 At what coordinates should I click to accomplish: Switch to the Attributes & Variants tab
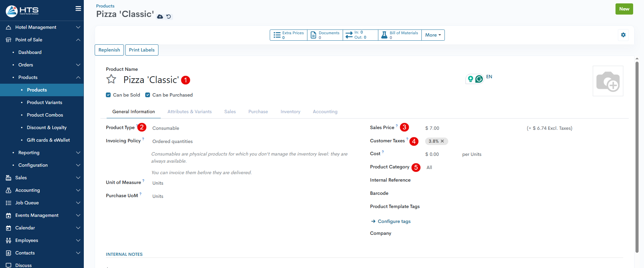[x=189, y=111]
